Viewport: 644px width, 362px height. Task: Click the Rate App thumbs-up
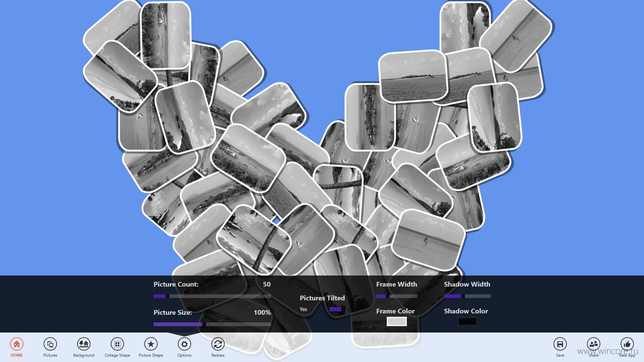(627, 344)
